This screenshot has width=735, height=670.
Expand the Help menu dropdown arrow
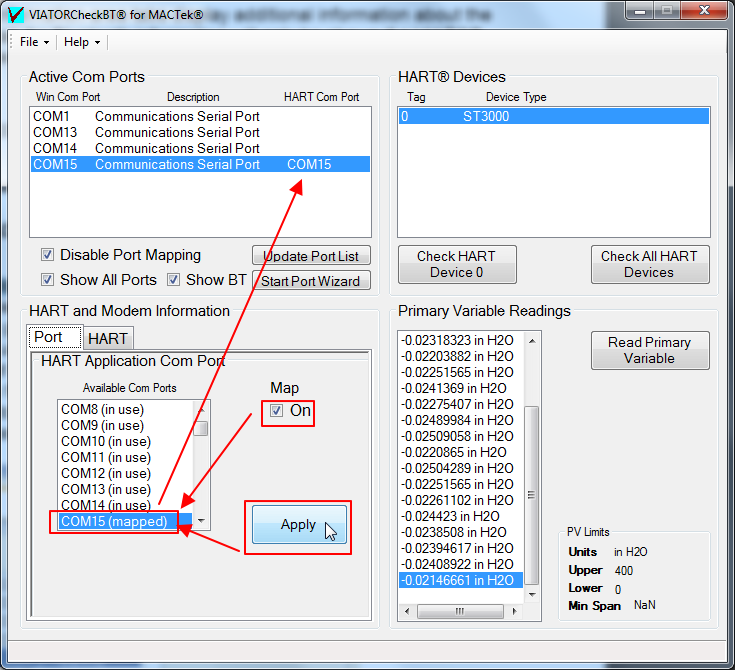point(97,43)
